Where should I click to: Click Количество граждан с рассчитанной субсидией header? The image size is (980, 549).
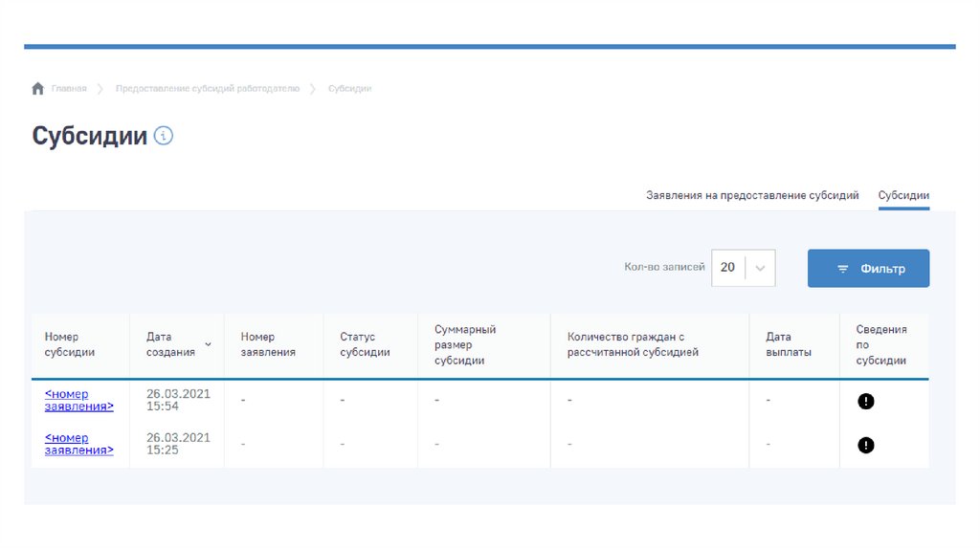tap(633, 344)
